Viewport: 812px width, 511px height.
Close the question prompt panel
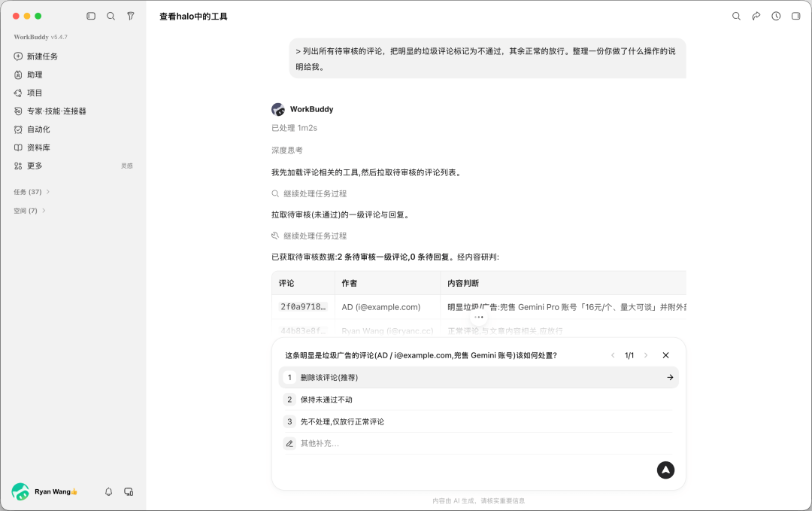tap(665, 355)
